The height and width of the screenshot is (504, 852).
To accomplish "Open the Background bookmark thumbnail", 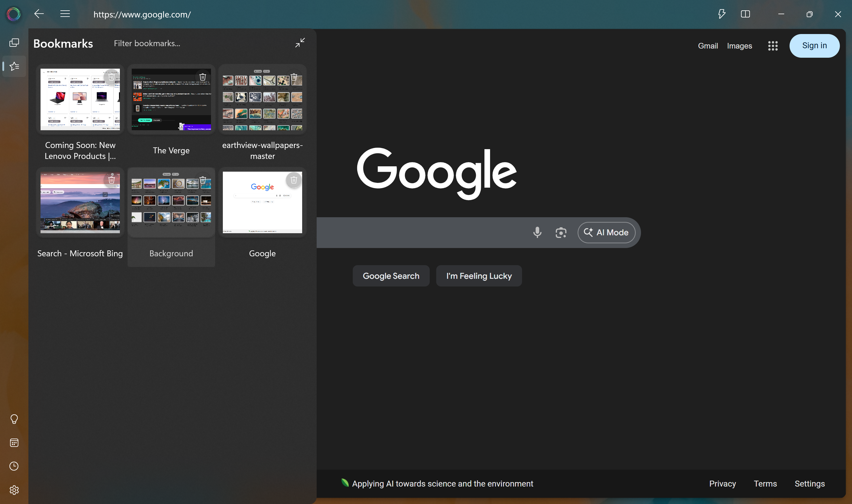I will click(171, 202).
